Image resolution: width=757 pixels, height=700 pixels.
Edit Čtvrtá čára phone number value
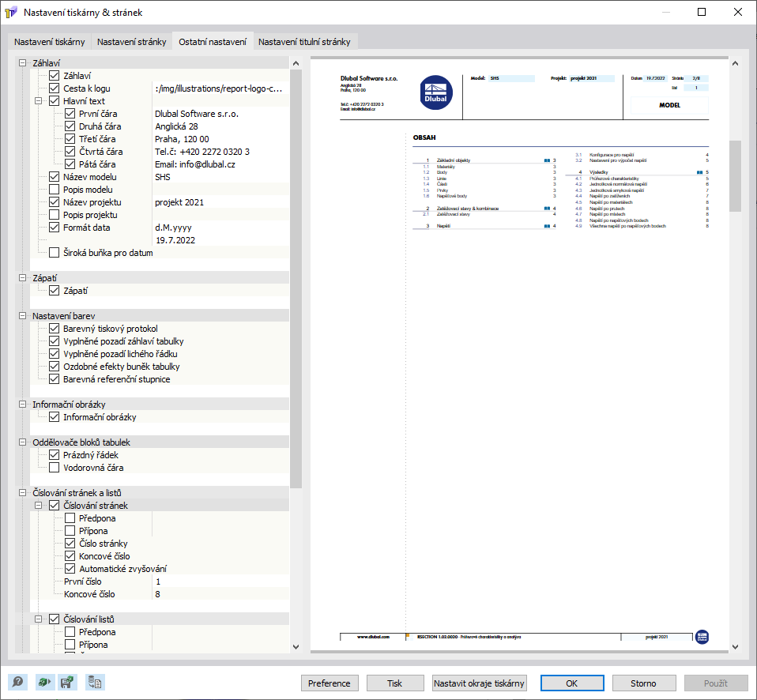point(220,152)
